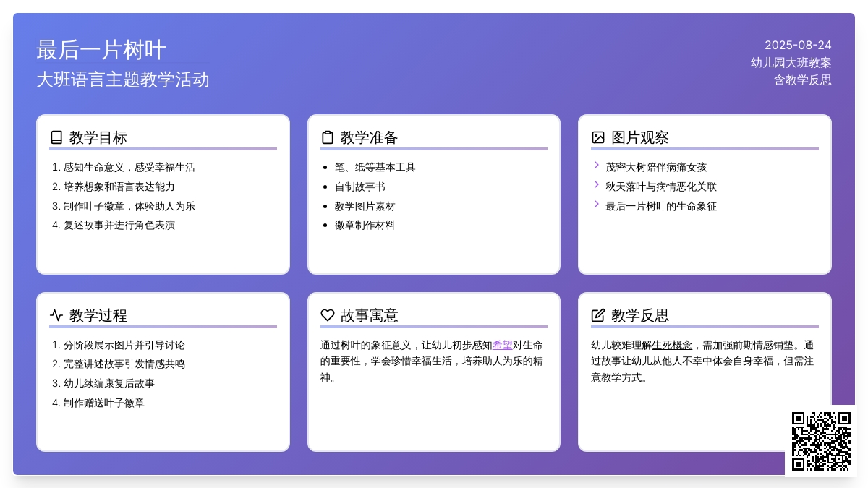Click the heart icon beside 故事寓意
868x488 pixels.
pos(328,315)
